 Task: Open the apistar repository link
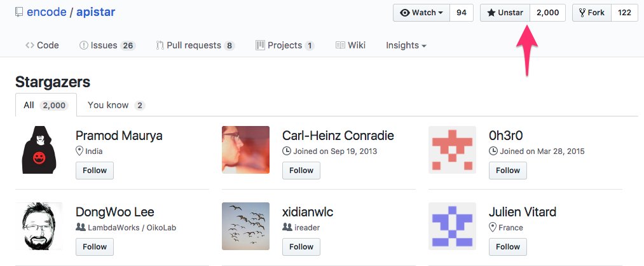pos(96,12)
